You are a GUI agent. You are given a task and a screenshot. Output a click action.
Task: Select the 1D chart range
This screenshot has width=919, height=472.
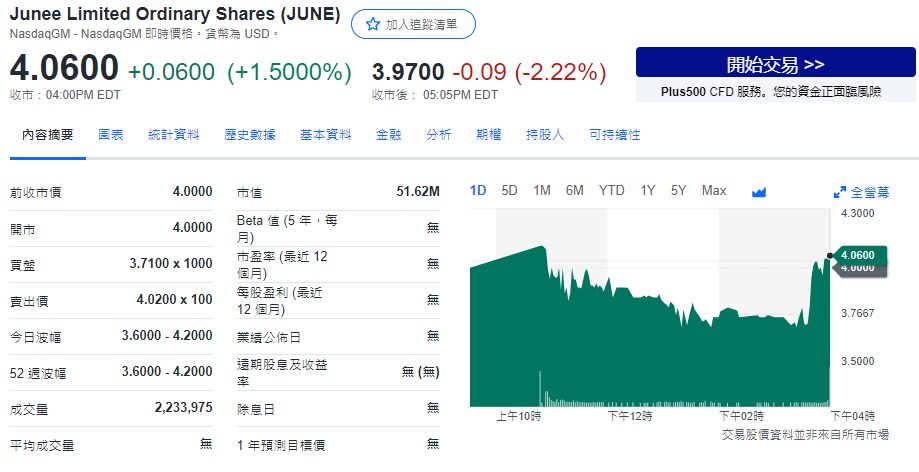click(x=478, y=190)
